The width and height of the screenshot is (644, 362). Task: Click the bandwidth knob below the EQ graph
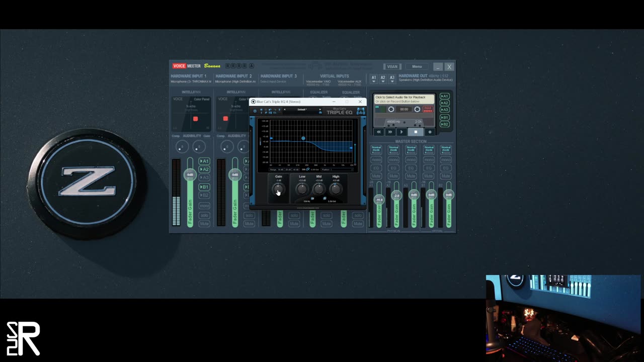(308, 169)
